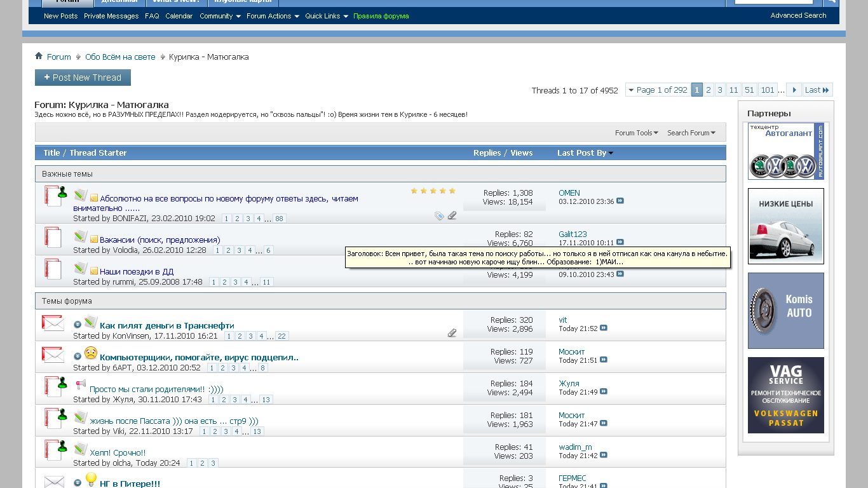Open the Community dropdown menu
Viewport: 868px width, 488px height.
pyautogui.click(x=220, y=16)
